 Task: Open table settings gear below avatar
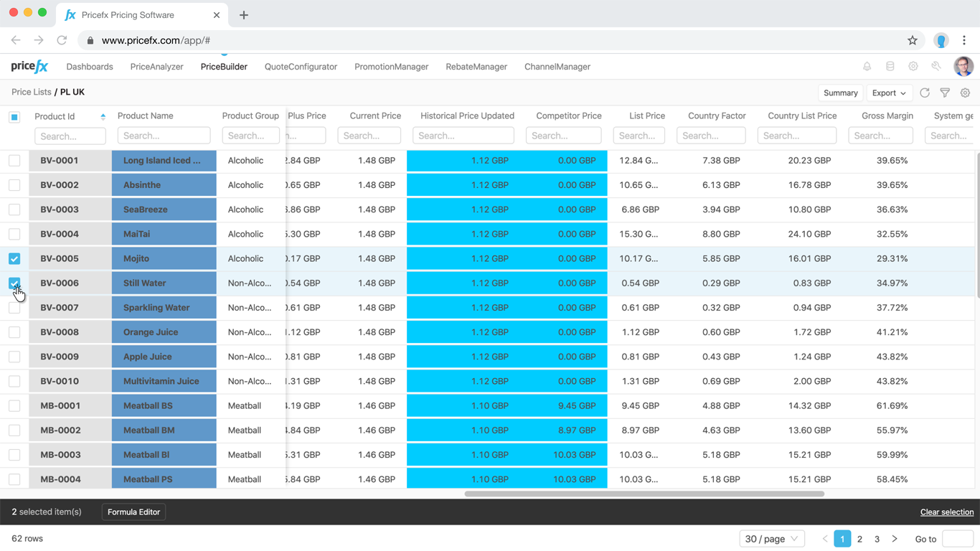[x=965, y=93]
